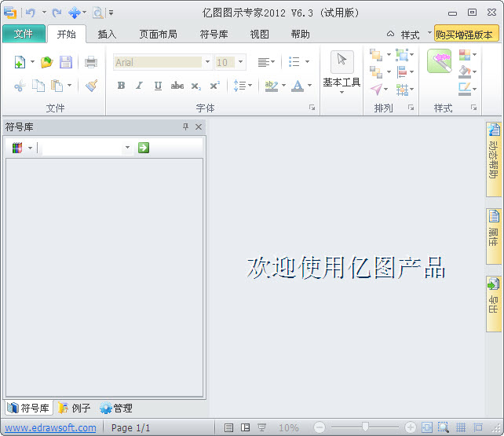
Task: Switch to the second view mode icon in status bar
Action: coord(245,427)
